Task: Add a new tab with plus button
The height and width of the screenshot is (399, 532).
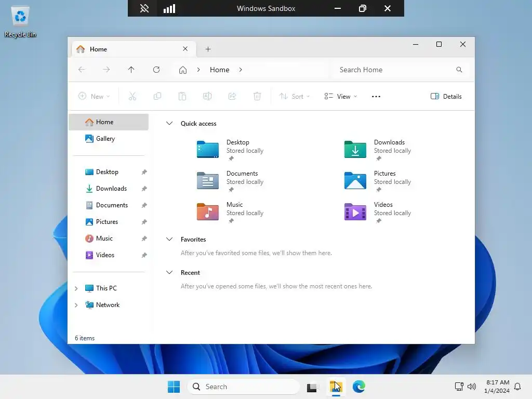Action: click(208, 49)
